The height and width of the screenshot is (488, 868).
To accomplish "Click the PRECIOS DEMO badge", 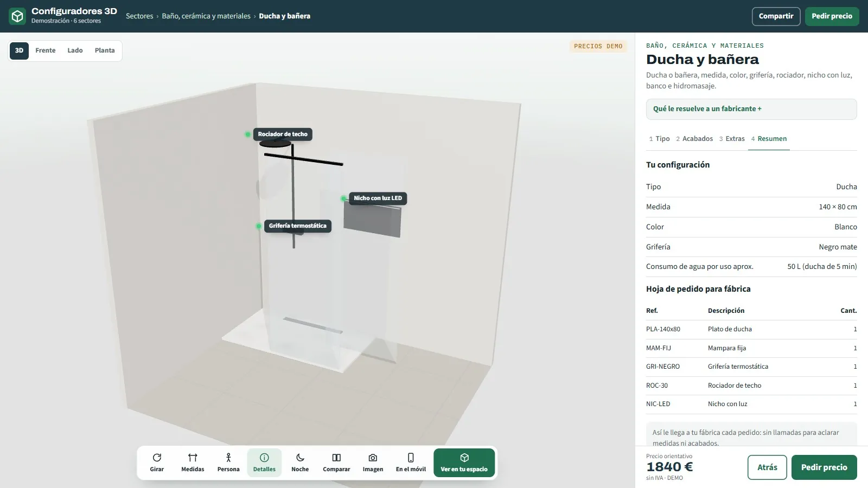I will point(598,46).
